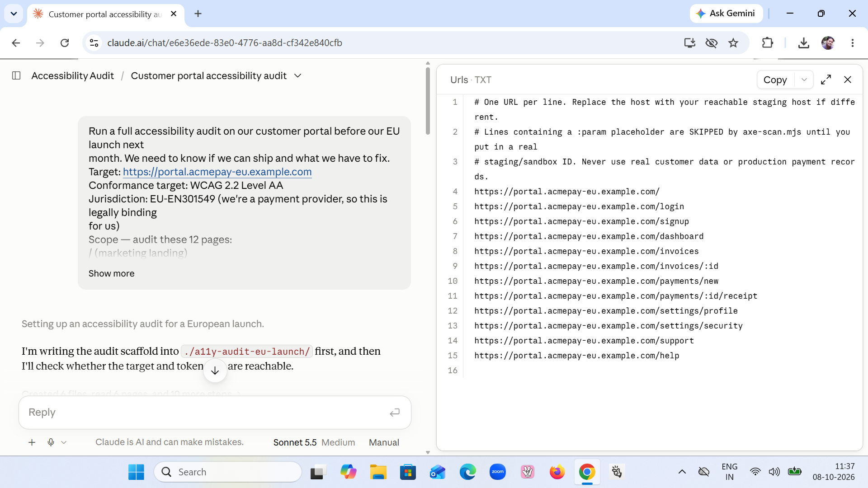The image size is (868, 488).
Task: Open the conversation title chevron menu
Action: pyautogui.click(x=298, y=75)
